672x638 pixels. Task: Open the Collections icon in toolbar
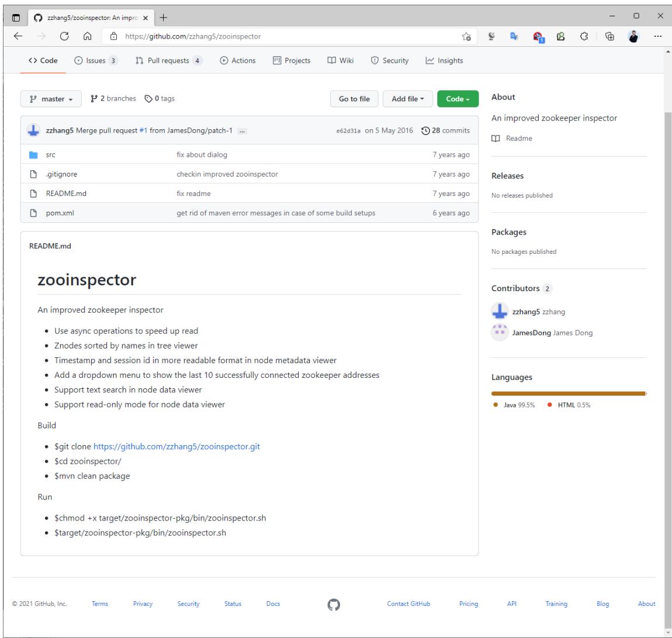click(609, 36)
